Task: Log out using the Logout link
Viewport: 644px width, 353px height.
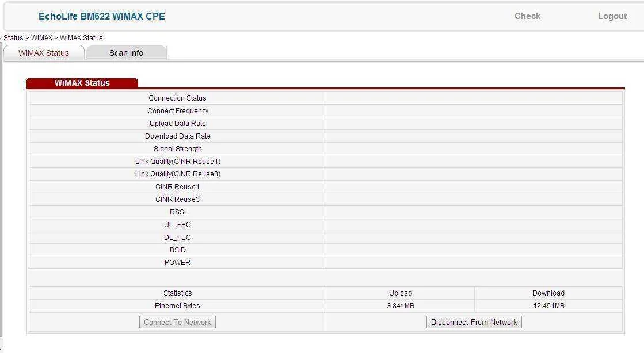Action: click(x=612, y=16)
